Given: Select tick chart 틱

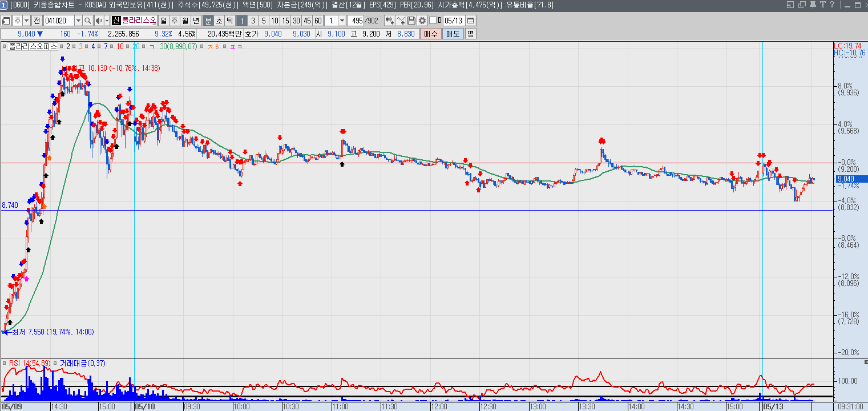Looking at the screenshot, I should (230, 21).
